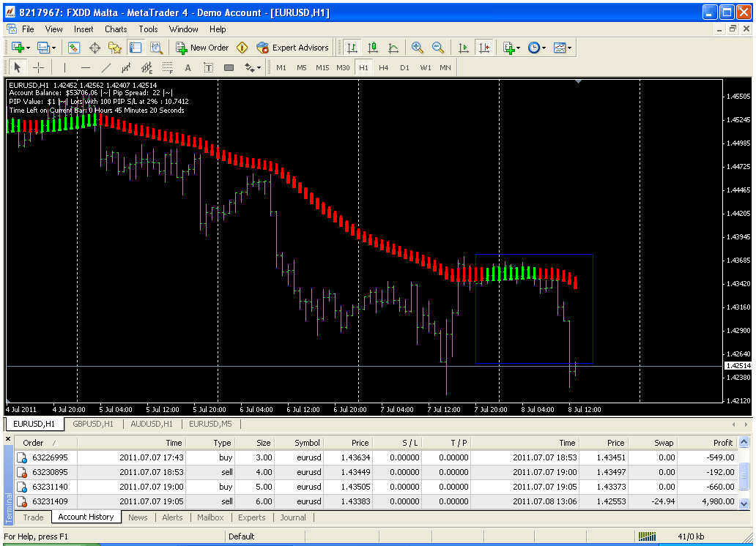Switch to the GBPUSD,H1 chart tab
Image resolution: width=756 pixels, height=546 pixels.
(x=93, y=424)
